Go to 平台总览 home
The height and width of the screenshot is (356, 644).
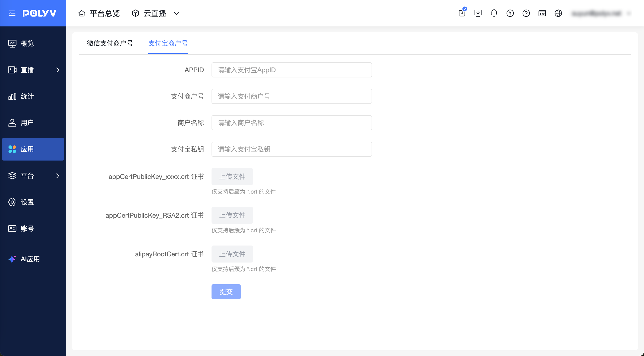[99, 13]
